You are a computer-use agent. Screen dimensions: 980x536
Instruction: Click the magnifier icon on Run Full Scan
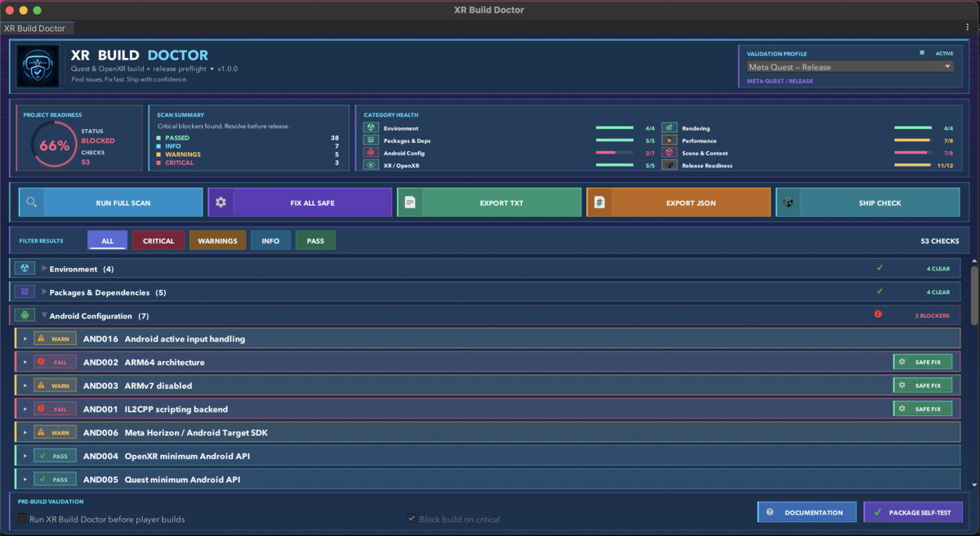[x=31, y=203]
